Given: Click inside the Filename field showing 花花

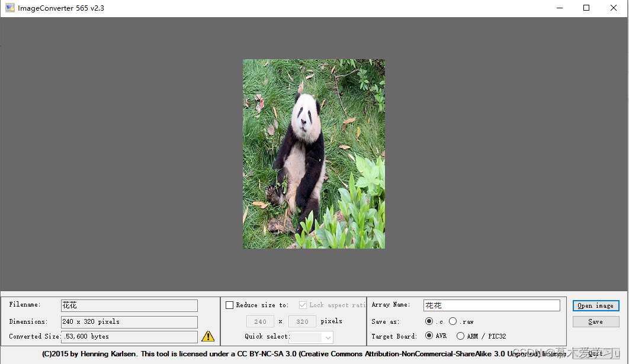Looking at the screenshot, I should click(x=129, y=305).
